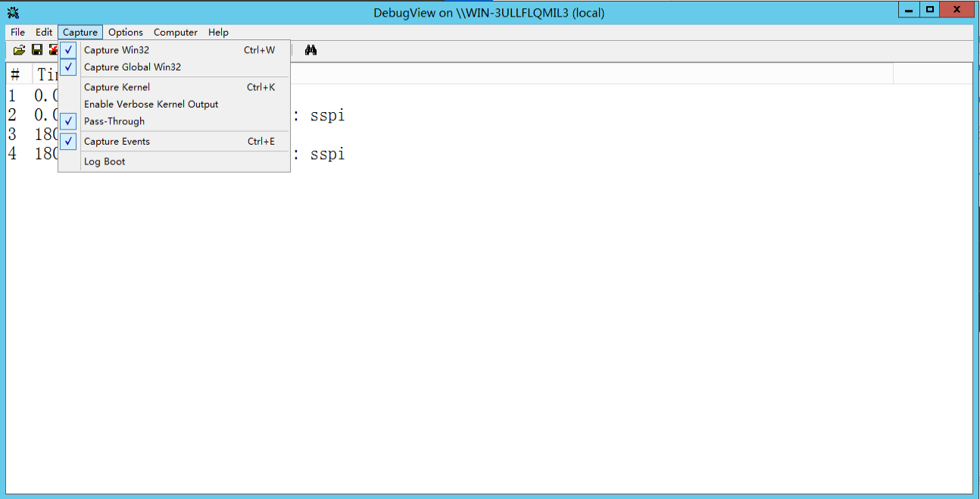The image size is (980, 499).
Task: Open the Computer menu
Action: (176, 32)
